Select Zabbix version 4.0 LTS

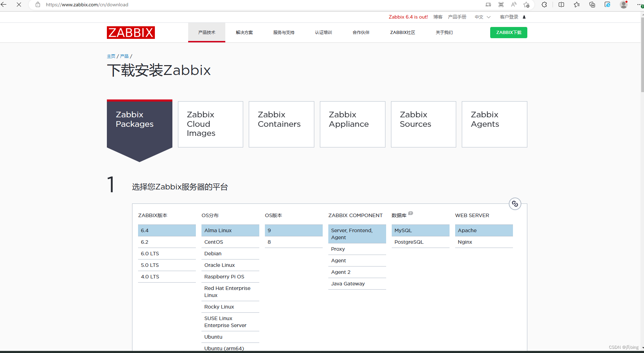167,277
